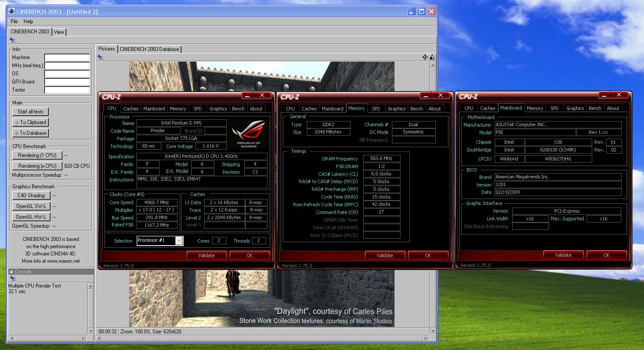Start Rendering (1 CPU) benchmark
This screenshot has height=350, width=644.
(37, 155)
